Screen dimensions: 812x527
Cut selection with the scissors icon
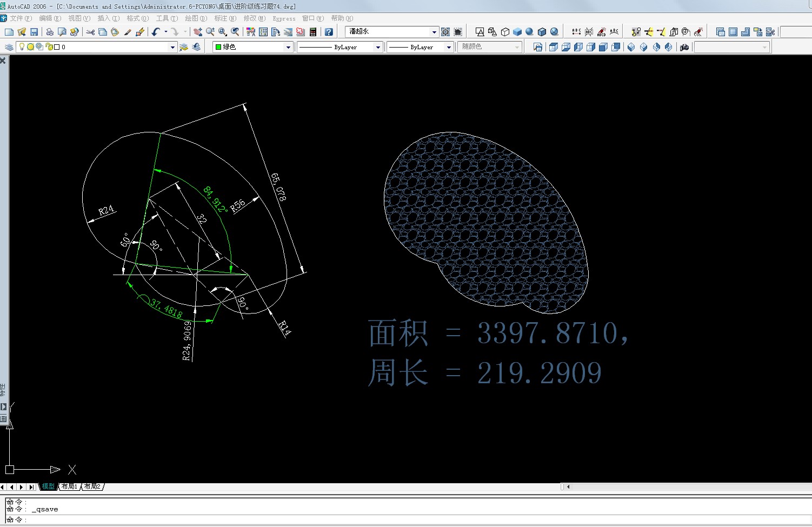(90, 32)
